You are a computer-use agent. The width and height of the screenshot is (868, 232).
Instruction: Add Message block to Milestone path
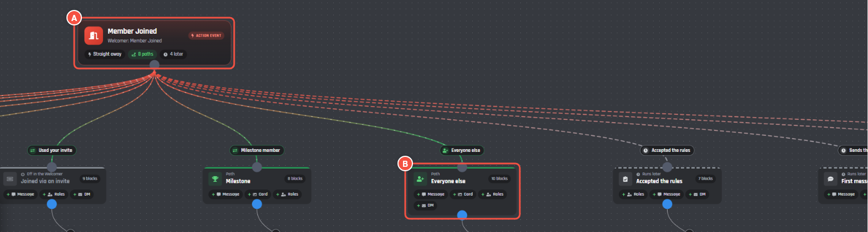[225, 194]
